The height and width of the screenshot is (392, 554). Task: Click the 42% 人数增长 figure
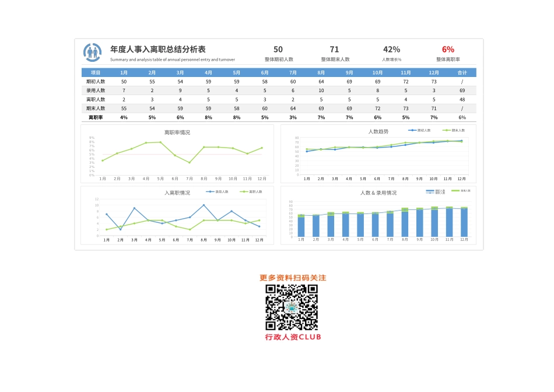coord(391,50)
